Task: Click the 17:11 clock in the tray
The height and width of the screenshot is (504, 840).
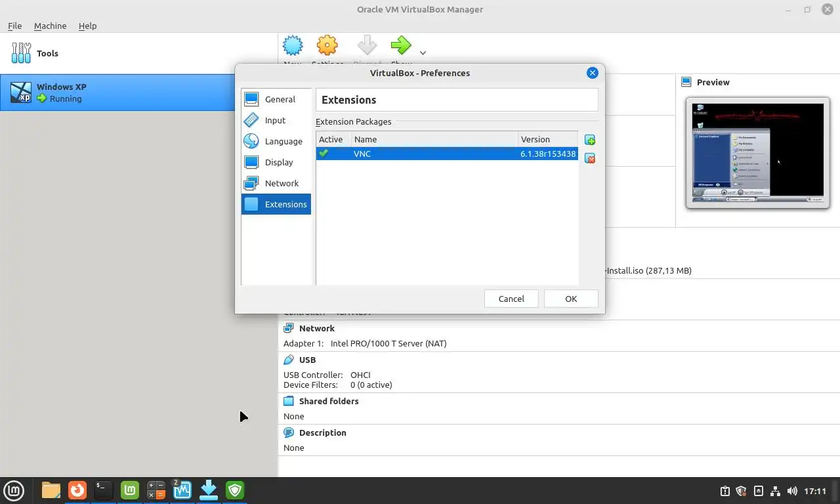Action: point(815,491)
